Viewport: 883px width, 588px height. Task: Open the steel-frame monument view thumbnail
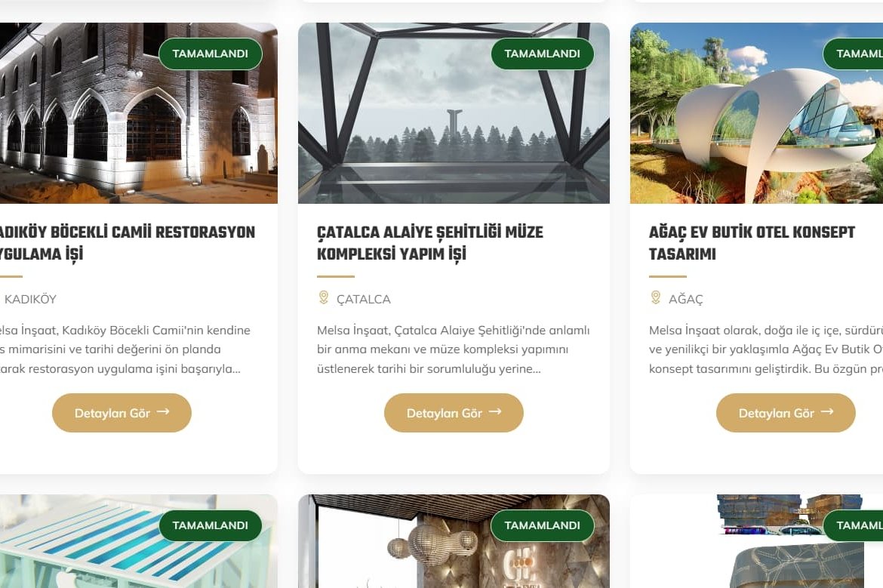[x=454, y=113]
